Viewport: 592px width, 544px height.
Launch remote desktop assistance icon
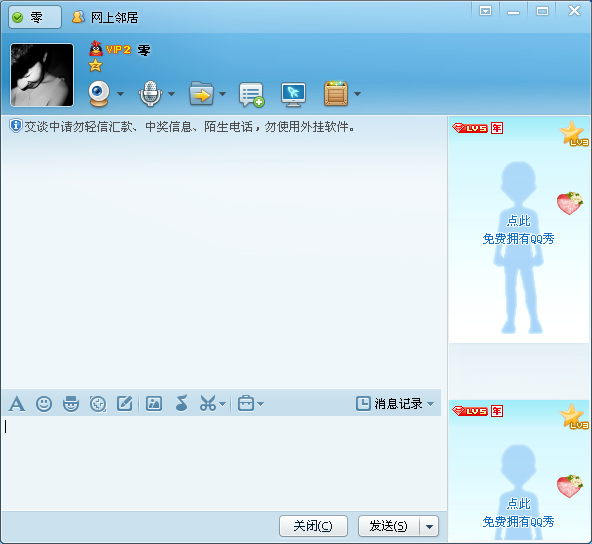point(293,94)
